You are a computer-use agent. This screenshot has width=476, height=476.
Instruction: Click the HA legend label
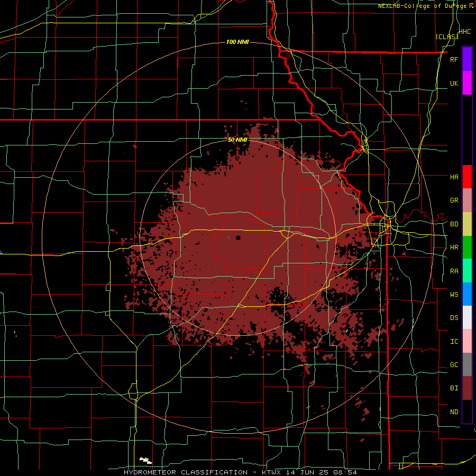(454, 177)
